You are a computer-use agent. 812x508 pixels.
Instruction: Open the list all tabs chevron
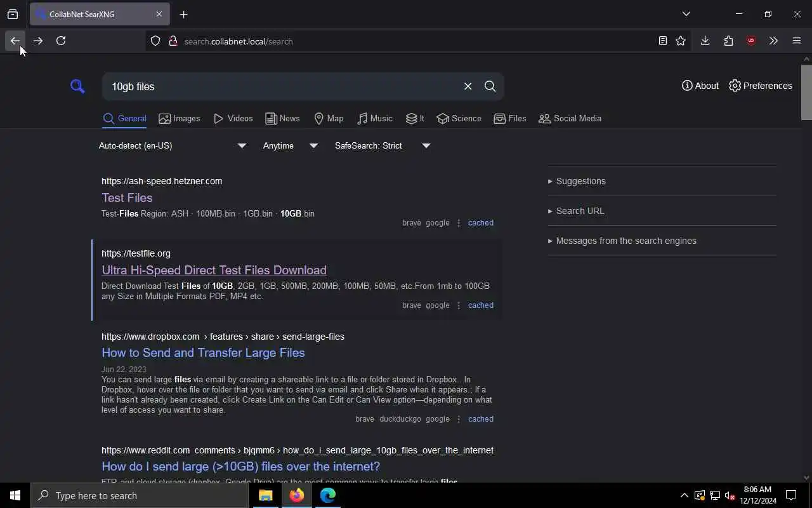pyautogui.click(x=686, y=14)
